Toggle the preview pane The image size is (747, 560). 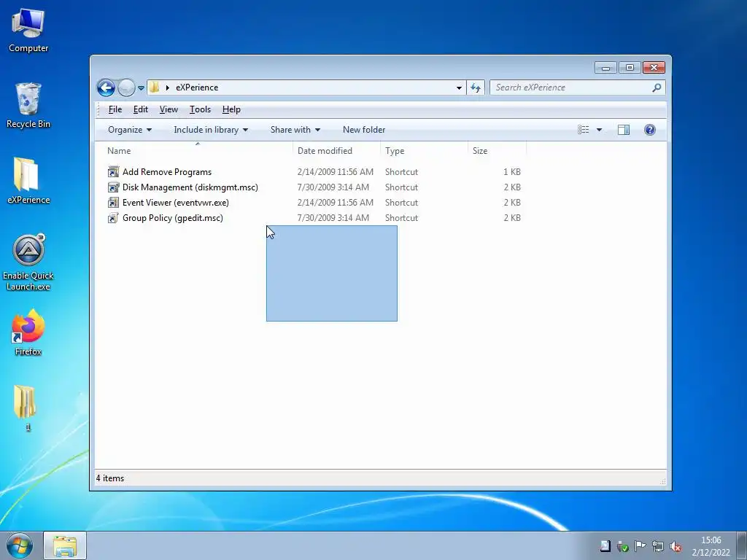coord(624,130)
